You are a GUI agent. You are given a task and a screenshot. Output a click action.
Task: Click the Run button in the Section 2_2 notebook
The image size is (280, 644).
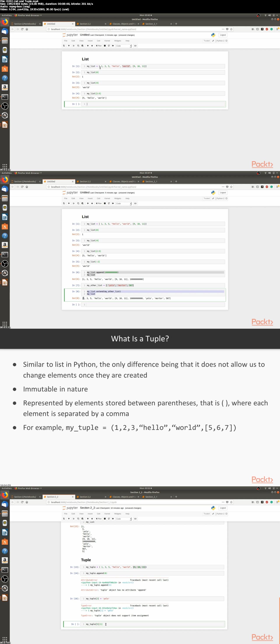[99, 519]
